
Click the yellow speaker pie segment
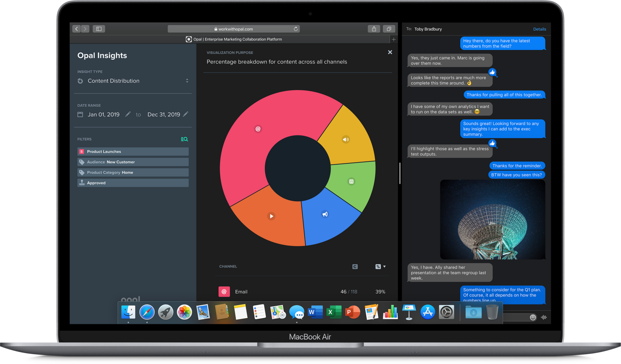click(x=346, y=140)
